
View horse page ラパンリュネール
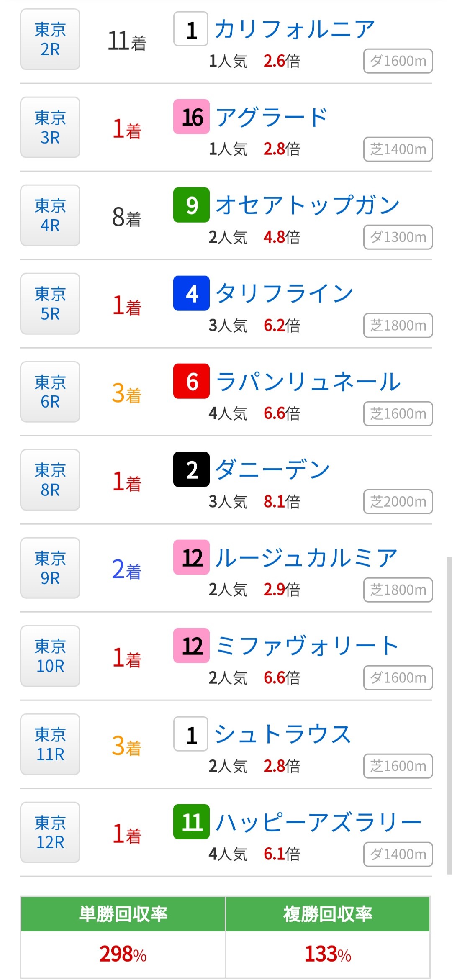pyautogui.click(x=308, y=382)
